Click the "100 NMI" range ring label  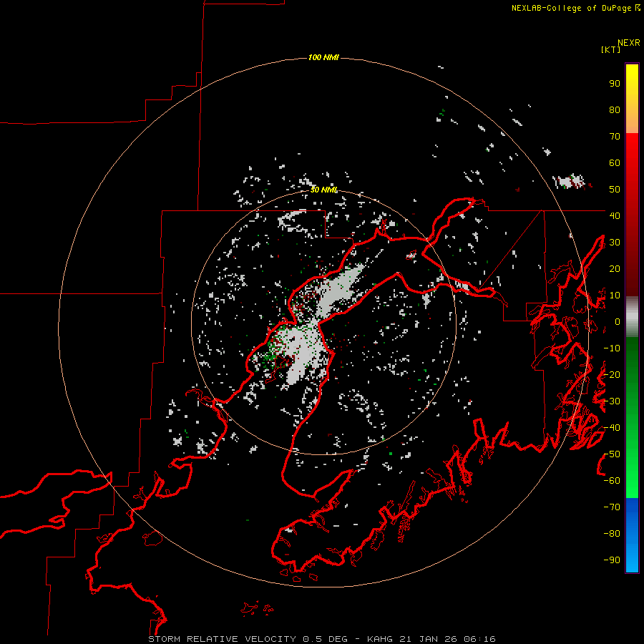click(x=323, y=57)
